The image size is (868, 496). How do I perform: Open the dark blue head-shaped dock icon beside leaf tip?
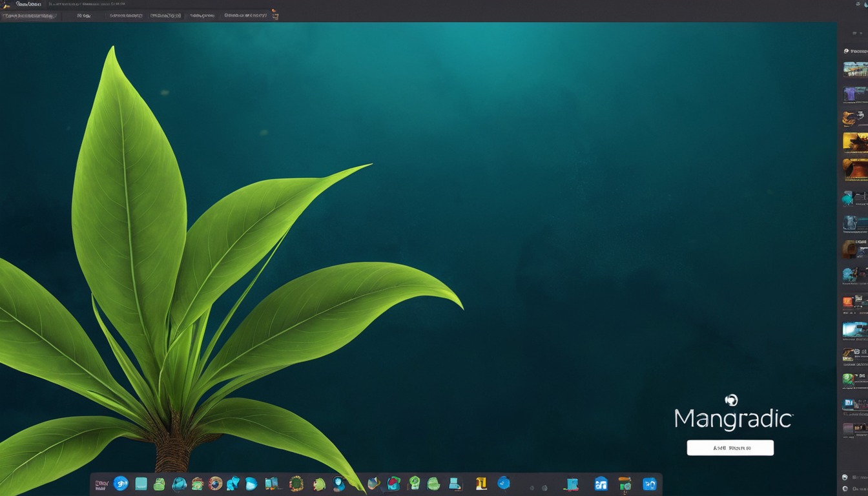click(339, 483)
